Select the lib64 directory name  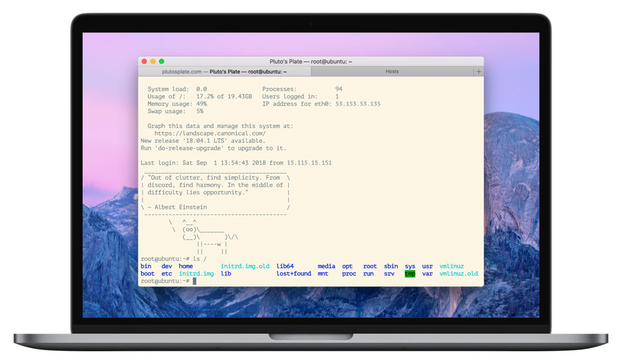coord(285,266)
